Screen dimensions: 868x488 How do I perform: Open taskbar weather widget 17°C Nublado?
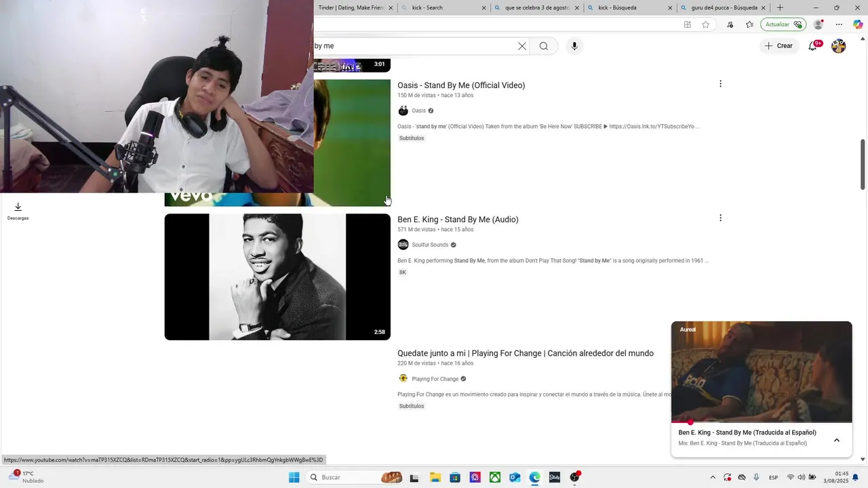pyautogui.click(x=27, y=477)
